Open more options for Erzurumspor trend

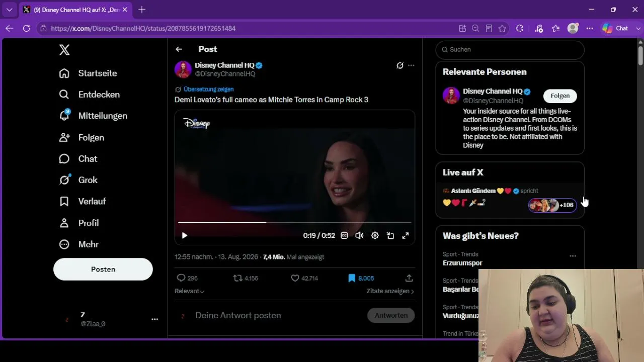pos(573,256)
